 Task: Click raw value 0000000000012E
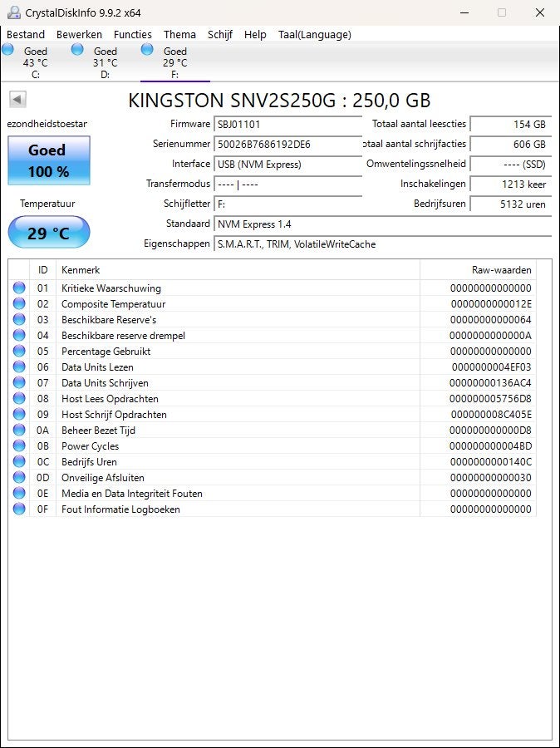(x=491, y=304)
